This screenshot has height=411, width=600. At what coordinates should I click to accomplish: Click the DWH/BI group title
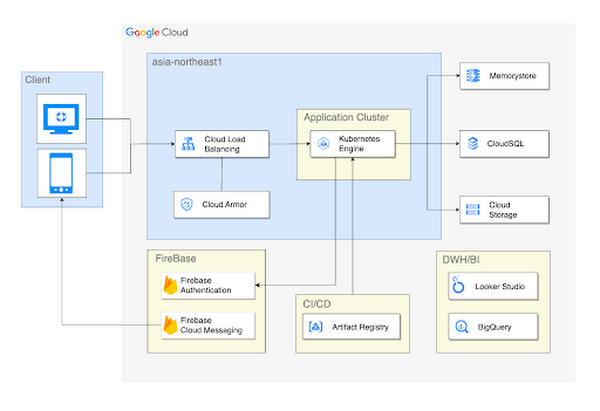pos(461,260)
